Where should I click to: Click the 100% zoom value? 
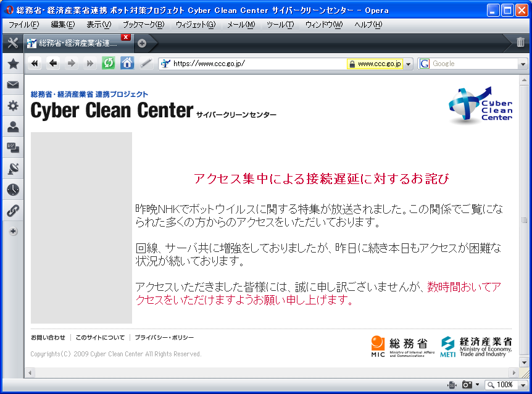[504, 385]
